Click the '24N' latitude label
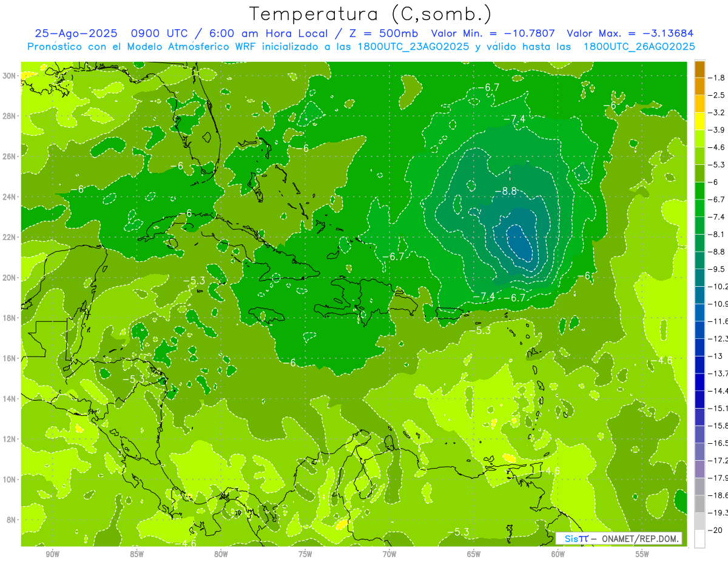 tap(9, 197)
